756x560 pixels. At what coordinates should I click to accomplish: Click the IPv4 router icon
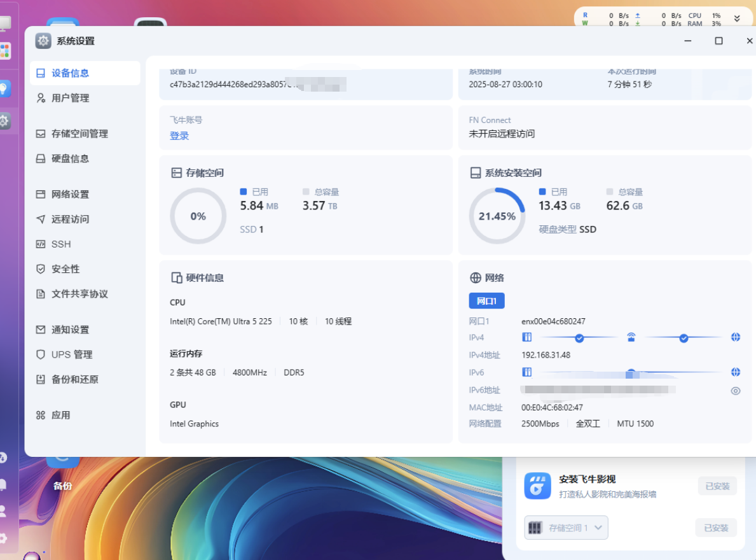coord(631,337)
